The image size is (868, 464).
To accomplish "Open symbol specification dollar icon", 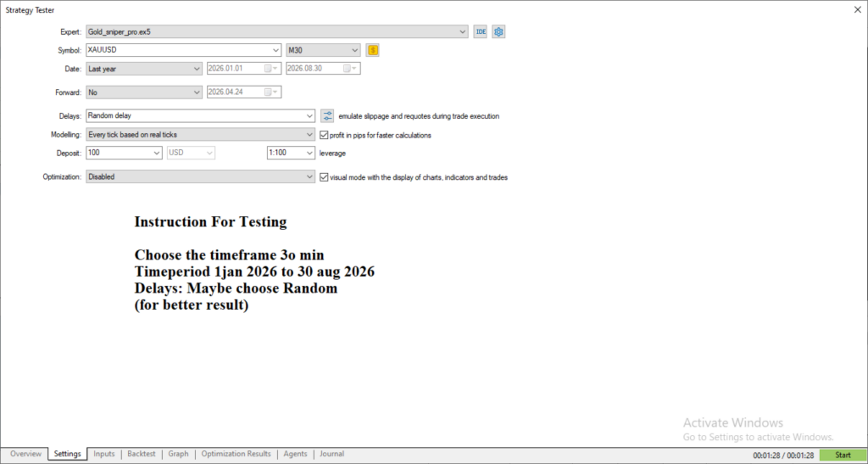I will [x=373, y=50].
